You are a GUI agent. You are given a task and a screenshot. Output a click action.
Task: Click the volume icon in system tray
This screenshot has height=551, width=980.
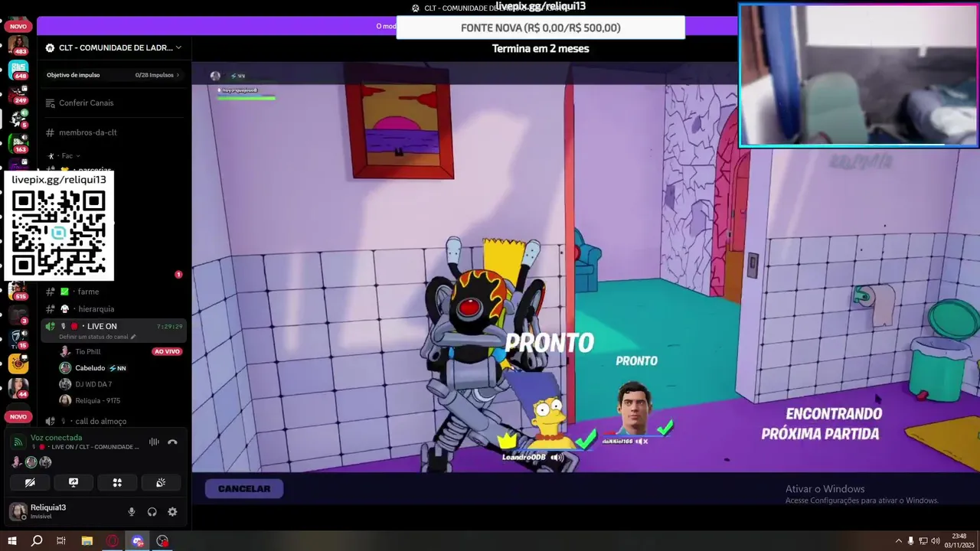(x=936, y=541)
